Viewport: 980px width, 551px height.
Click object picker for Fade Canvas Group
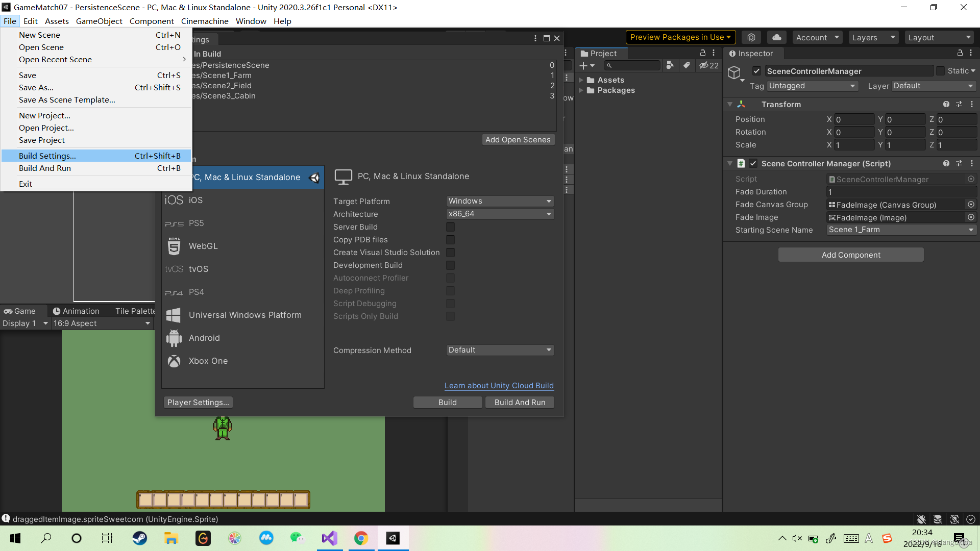pos(971,205)
